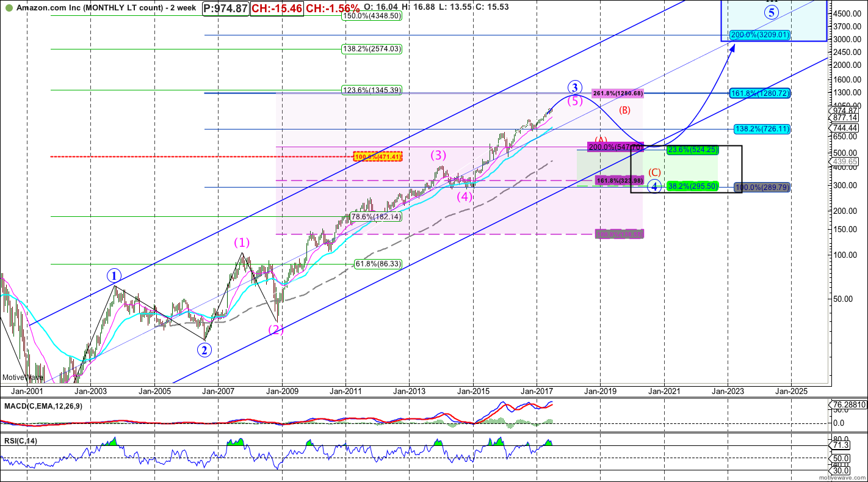Click the change value 'CH:-15.46'

pyautogui.click(x=277, y=9)
